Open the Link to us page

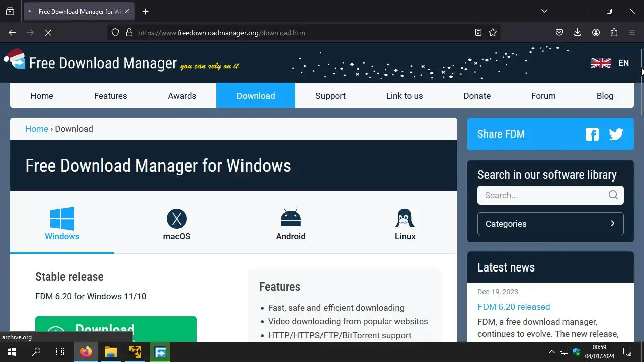405,96
